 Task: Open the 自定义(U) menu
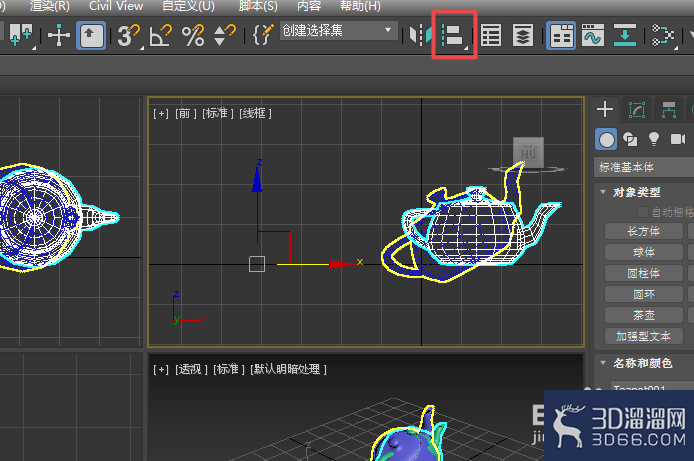tap(188, 6)
